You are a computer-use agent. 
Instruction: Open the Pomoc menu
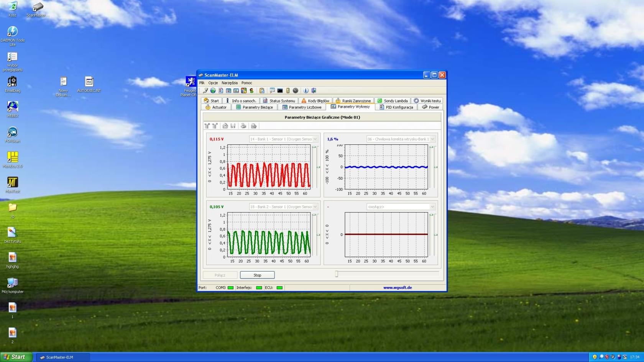(x=247, y=83)
